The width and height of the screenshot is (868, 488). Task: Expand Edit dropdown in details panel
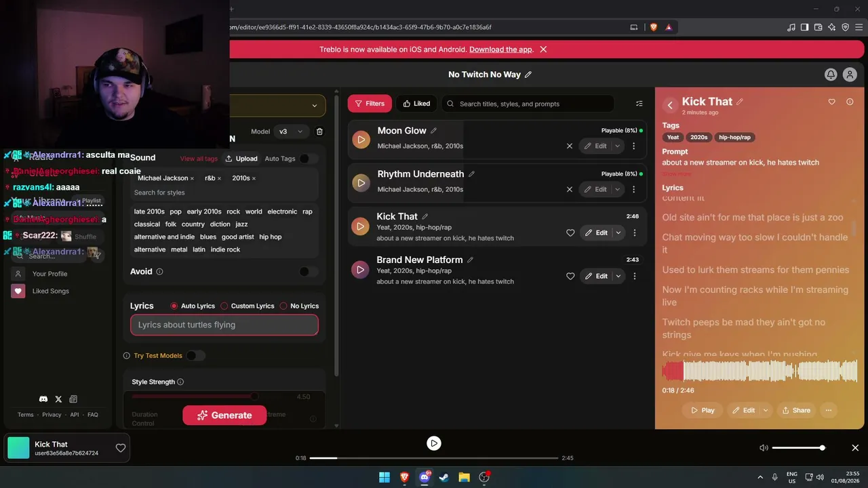766,410
